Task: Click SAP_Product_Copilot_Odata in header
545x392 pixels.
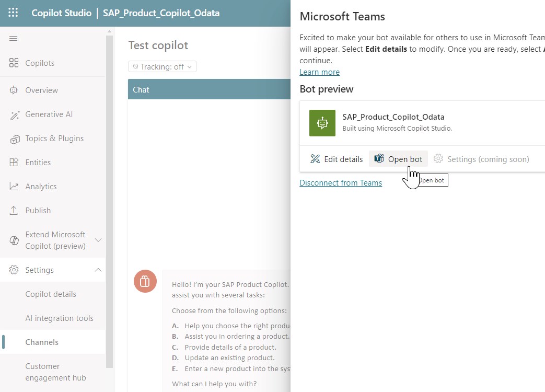Action: pos(161,13)
